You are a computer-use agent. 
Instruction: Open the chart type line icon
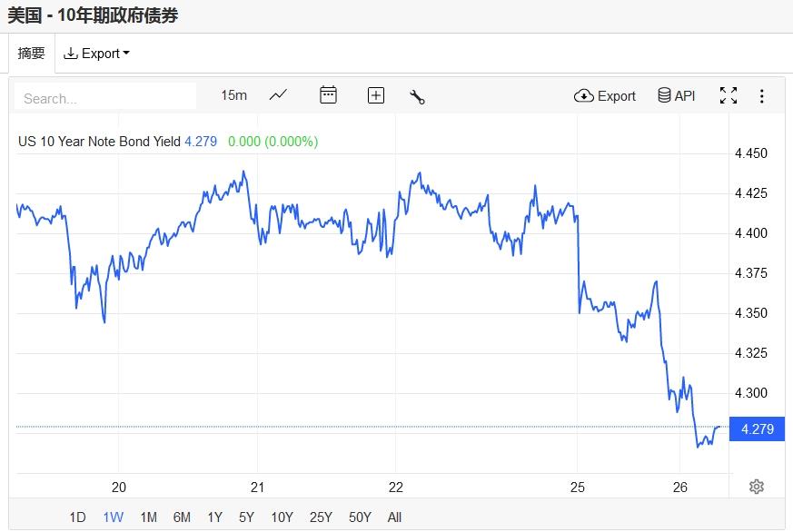[x=278, y=95]
